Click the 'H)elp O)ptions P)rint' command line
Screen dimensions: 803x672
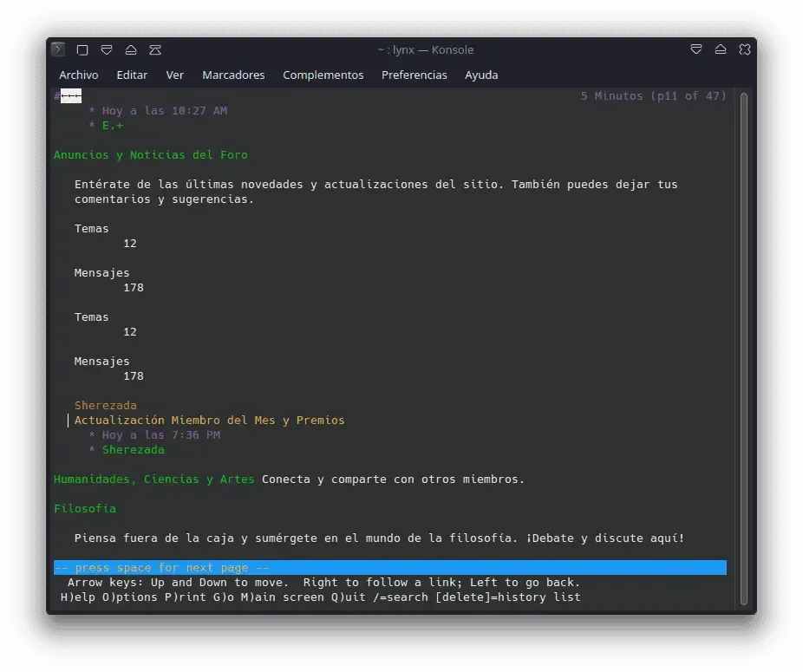[x=320, y=597]
